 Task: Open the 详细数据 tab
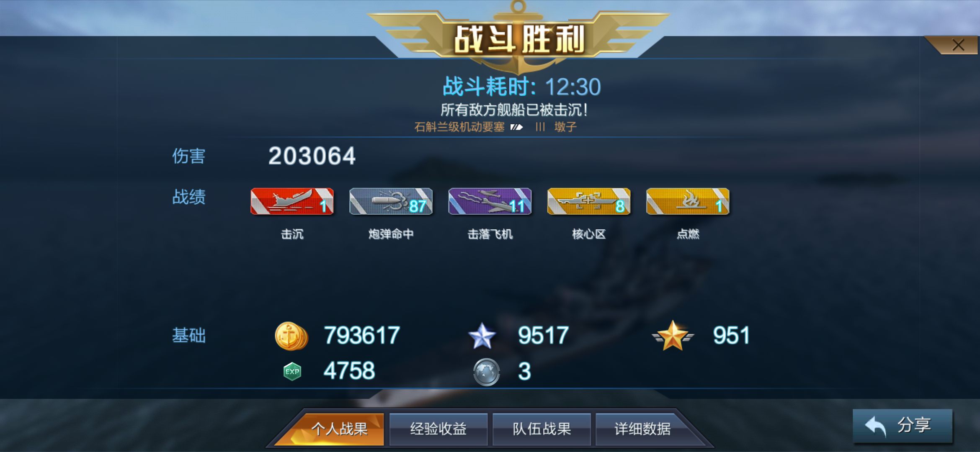coord(642,429)
